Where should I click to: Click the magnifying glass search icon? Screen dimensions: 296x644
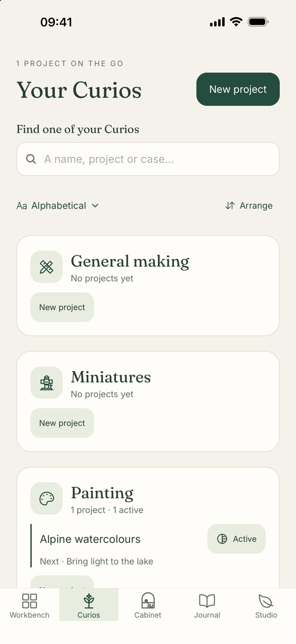(31, 159)
